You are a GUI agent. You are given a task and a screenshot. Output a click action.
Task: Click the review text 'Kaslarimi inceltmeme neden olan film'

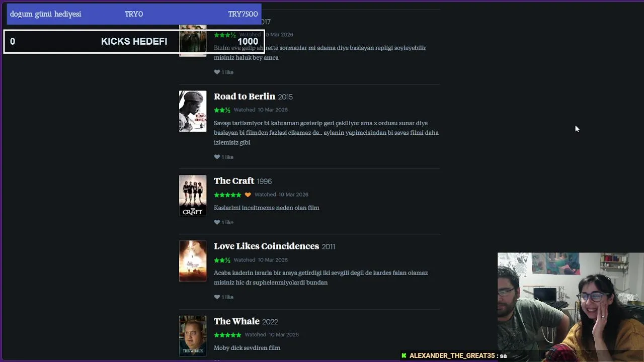[x=267, y=208]
